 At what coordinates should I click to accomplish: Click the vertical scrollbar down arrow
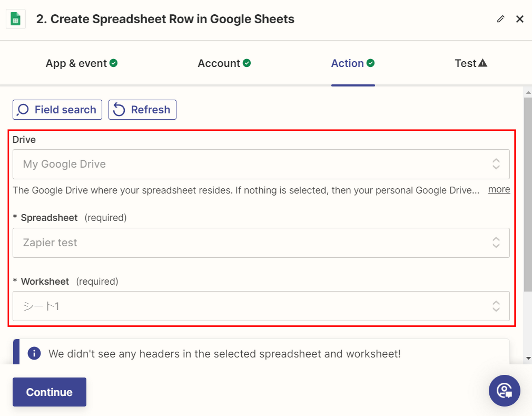pyautogui.click(x=528, y=358)
